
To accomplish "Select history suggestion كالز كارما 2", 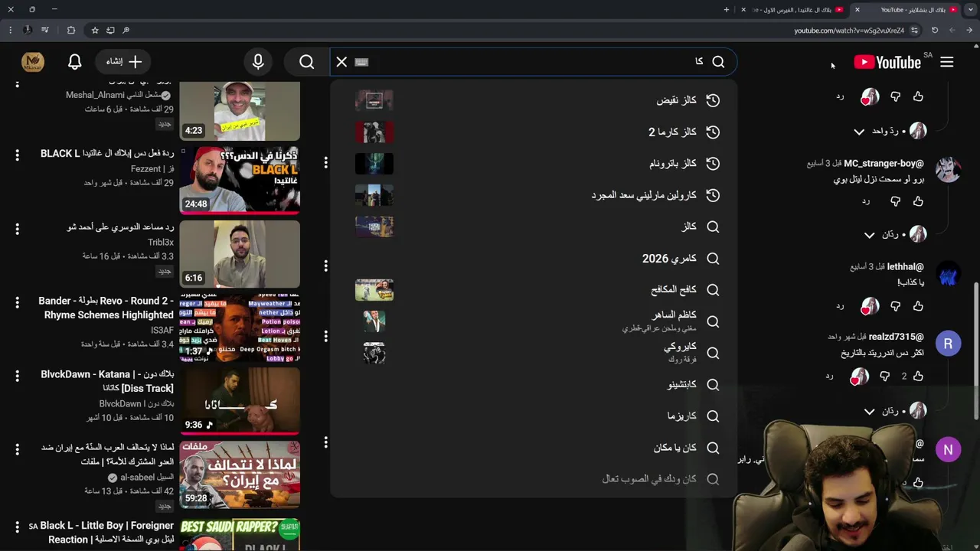I will click(534, 132).
